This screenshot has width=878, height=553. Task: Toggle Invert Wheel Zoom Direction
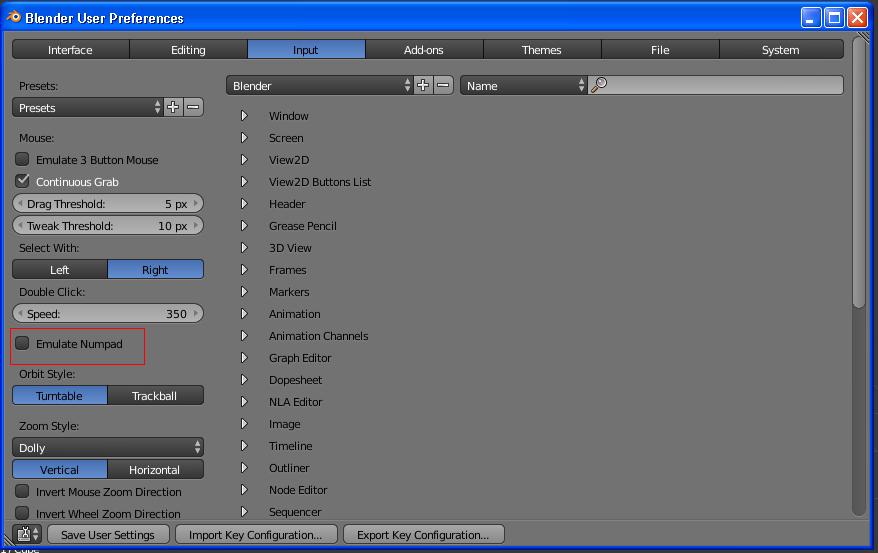coord(22,513)
